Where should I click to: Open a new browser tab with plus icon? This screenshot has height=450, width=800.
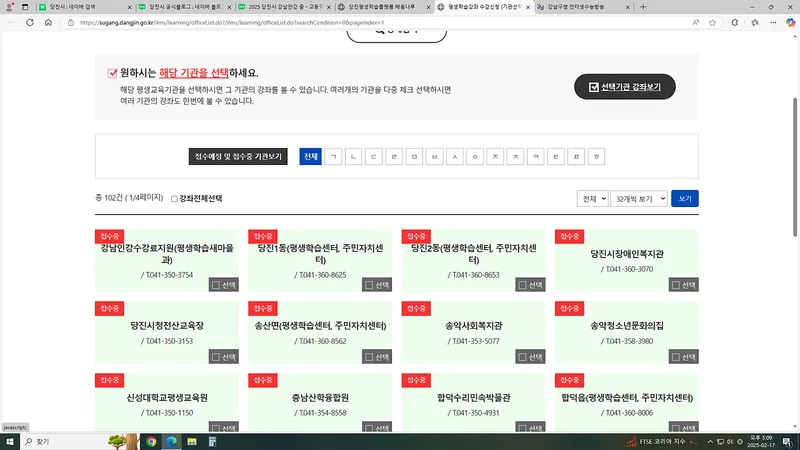pos(641,7)
